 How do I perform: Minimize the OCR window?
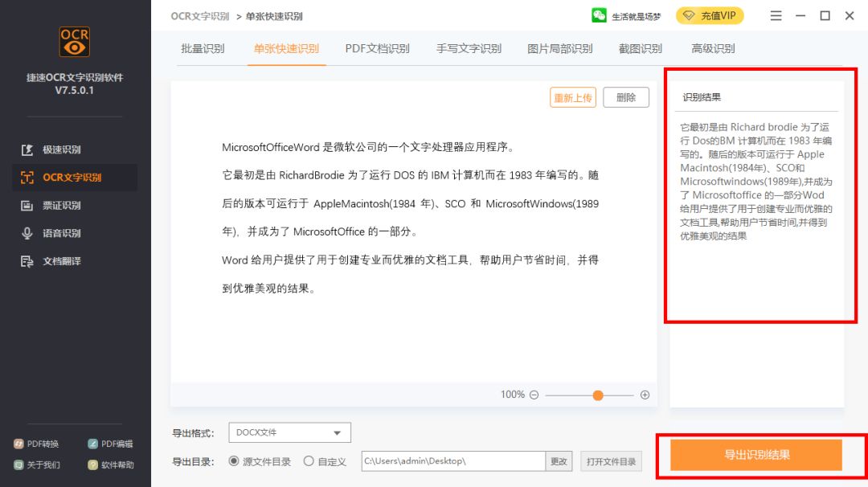pos(800,16)
